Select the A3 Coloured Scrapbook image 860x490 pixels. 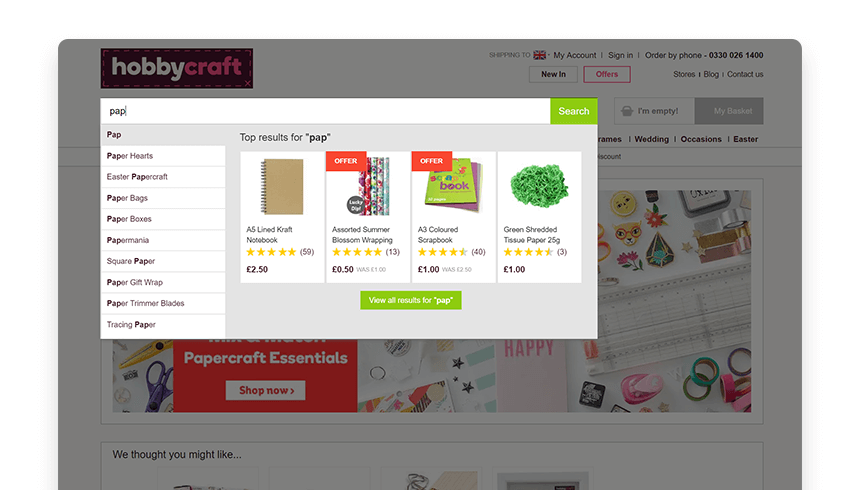(454, 187)
